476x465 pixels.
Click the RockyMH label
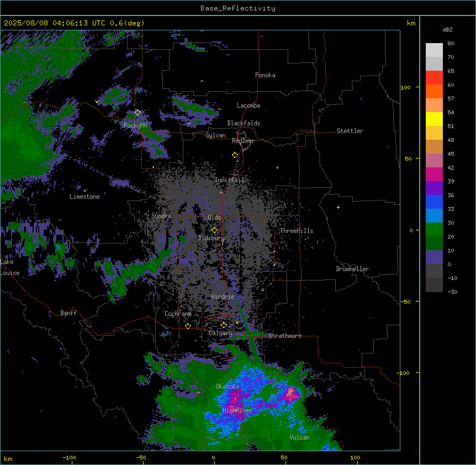[x=135, y=125]
